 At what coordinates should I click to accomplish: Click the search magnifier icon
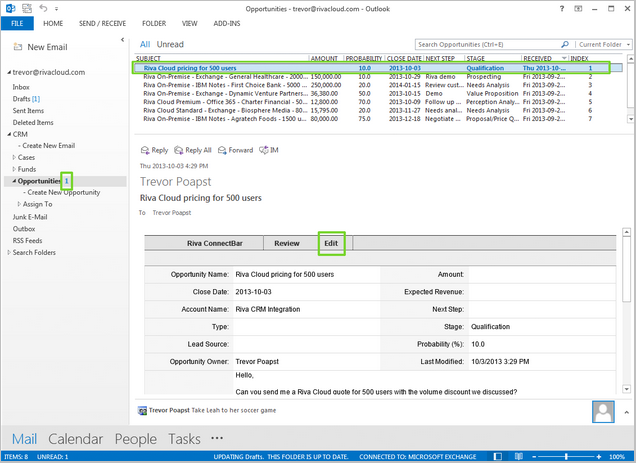(x=565, y=44)
